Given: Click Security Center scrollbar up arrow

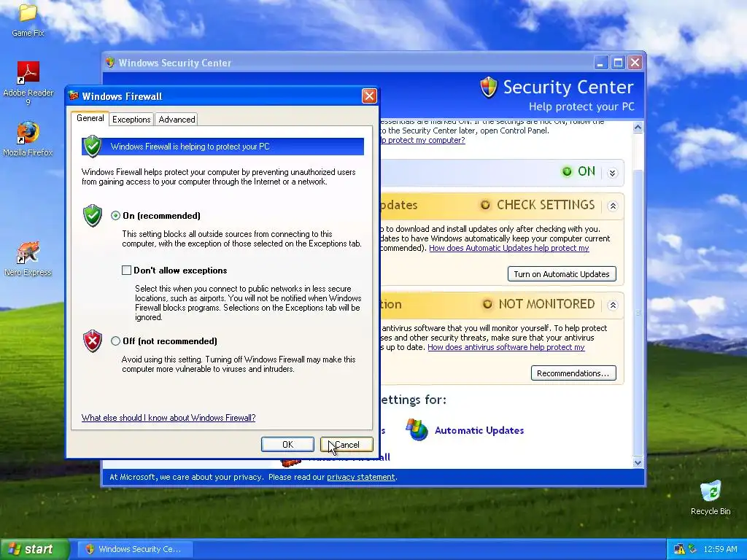Looking at the screenshot, I should click(x=638, y=127).
